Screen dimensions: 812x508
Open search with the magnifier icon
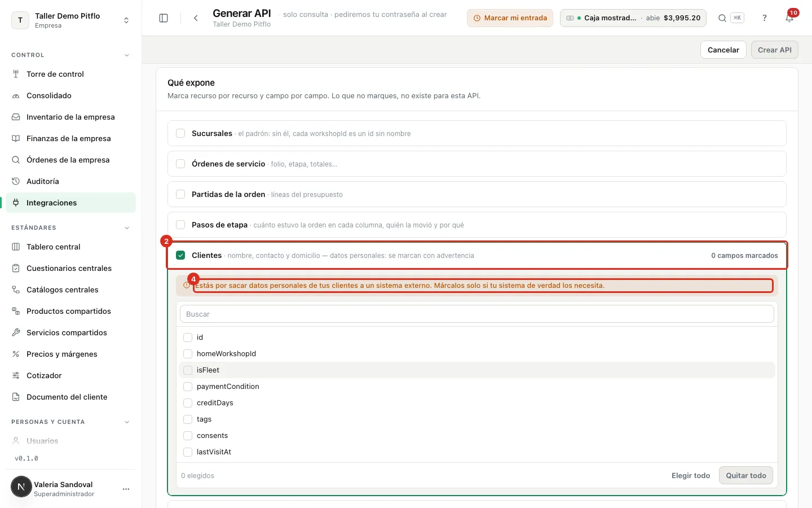click(x=722, y=18)
